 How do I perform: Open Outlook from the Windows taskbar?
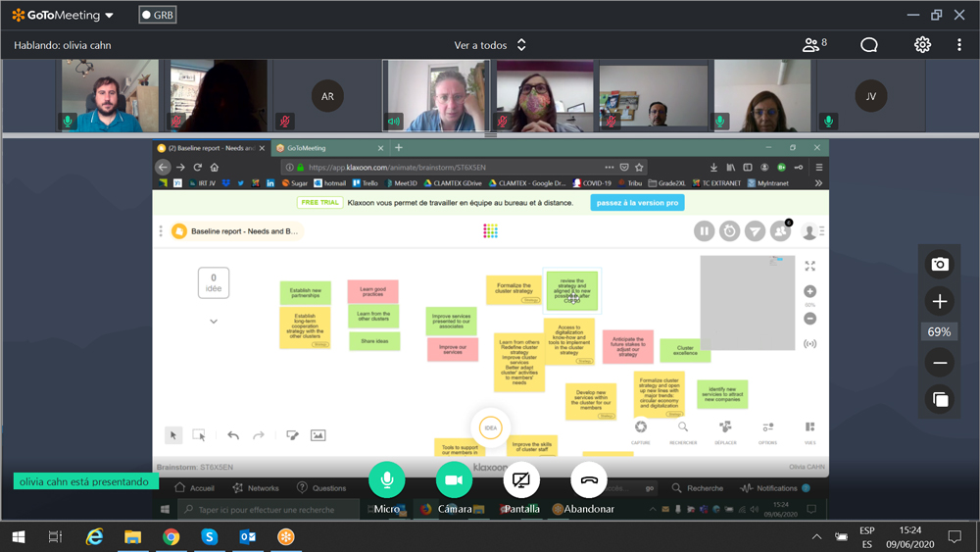click(x=247, y=536)
